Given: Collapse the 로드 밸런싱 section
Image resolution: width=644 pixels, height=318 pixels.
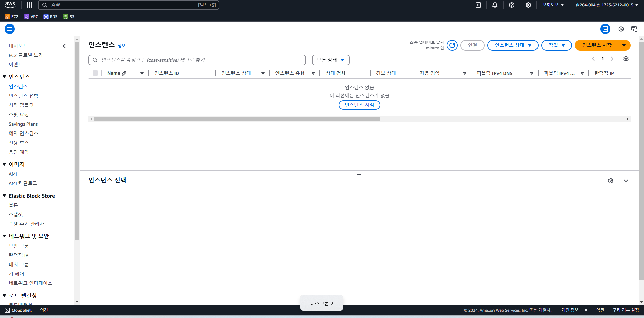Looking at the screenshot, I should coord(4,296).
